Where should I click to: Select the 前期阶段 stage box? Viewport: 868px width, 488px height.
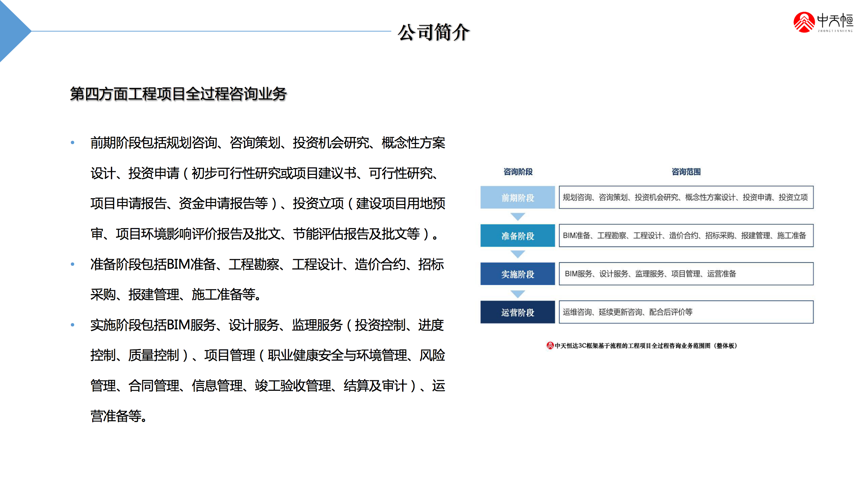pos(517,197)
